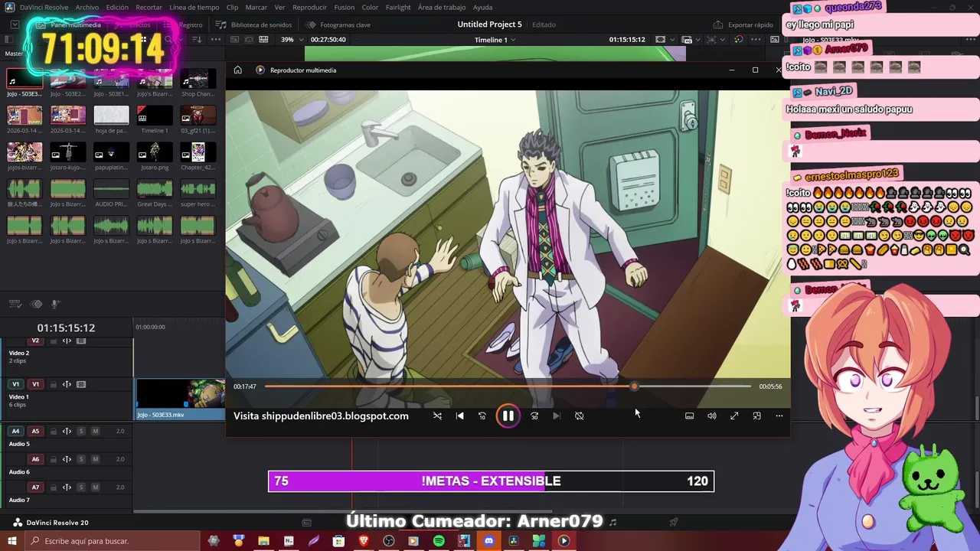Toggle the keyframe diamonds tool

click(x=35, y=304)
